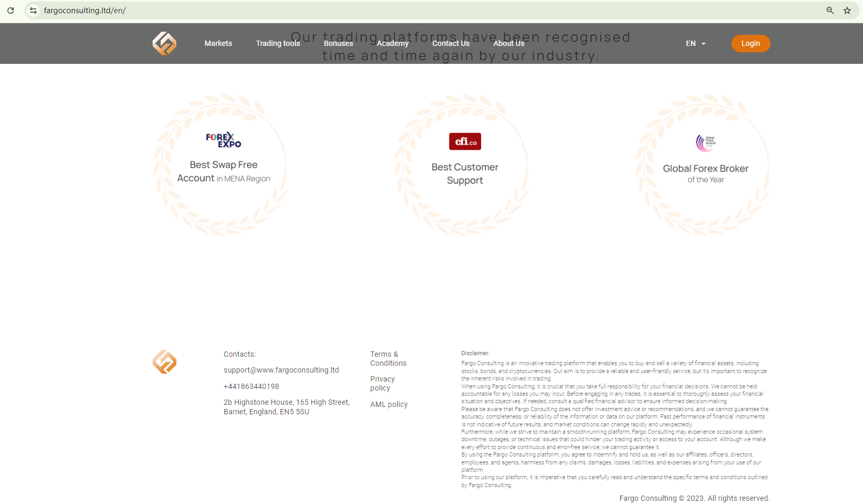The width and height of the screenshot is (863, 504).
Task: Click the Best Customer Support award text
Action: pyautogui.click(x=465, y=174)
